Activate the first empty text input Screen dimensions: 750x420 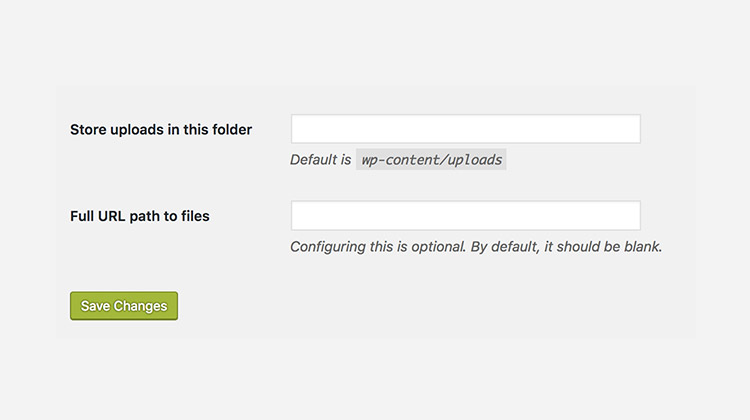pyautogui.click(x=465, y=129)
